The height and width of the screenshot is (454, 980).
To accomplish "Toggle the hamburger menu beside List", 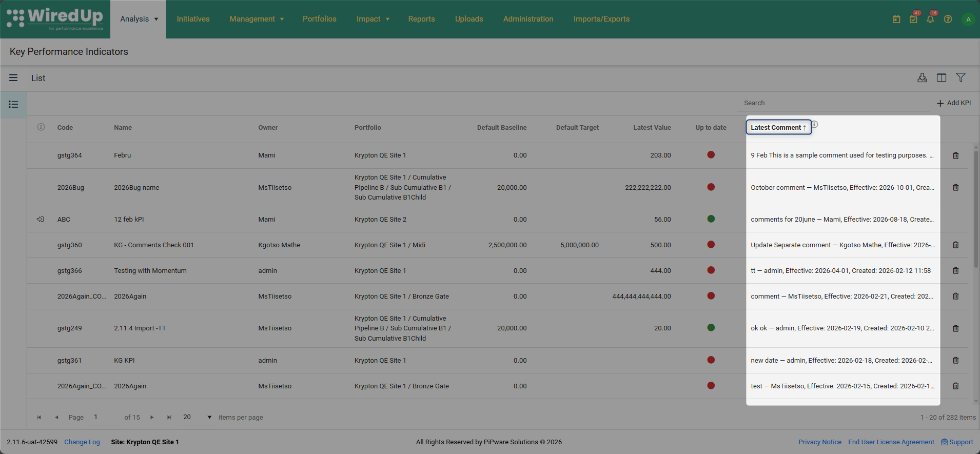I will 13,78.
